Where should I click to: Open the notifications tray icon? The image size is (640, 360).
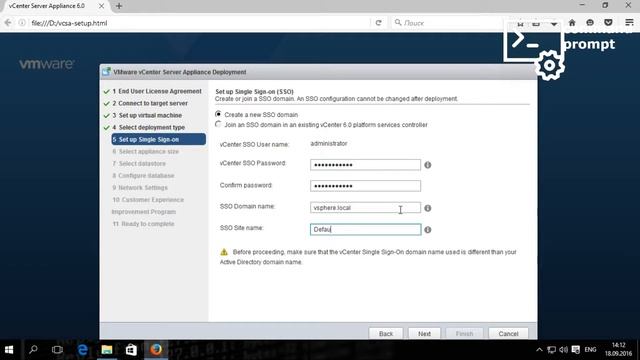576,350
